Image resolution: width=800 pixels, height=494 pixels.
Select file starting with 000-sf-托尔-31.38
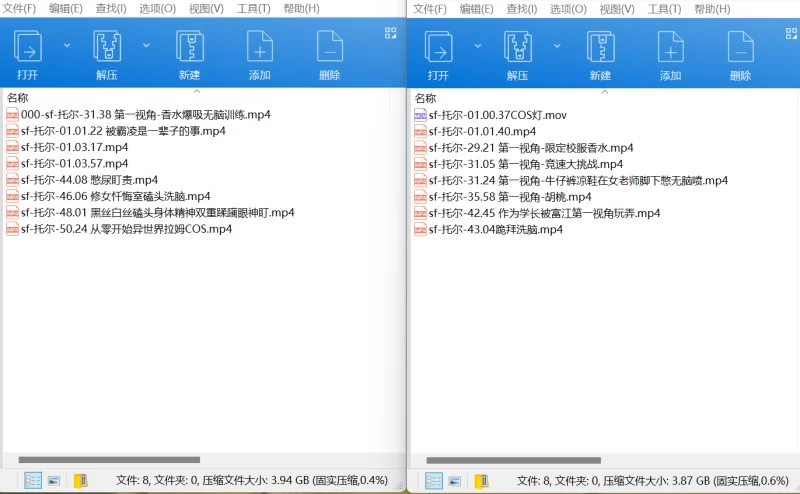pyautogui.click(x=138, y=115)
